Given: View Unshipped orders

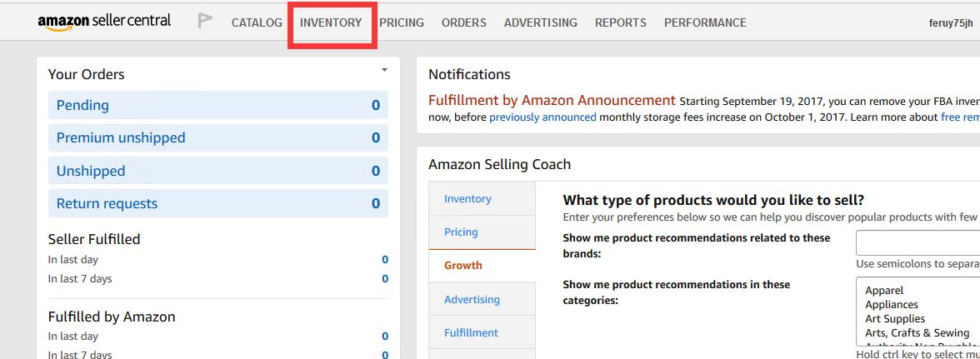Looking at the screenshot, I should 91,171.
